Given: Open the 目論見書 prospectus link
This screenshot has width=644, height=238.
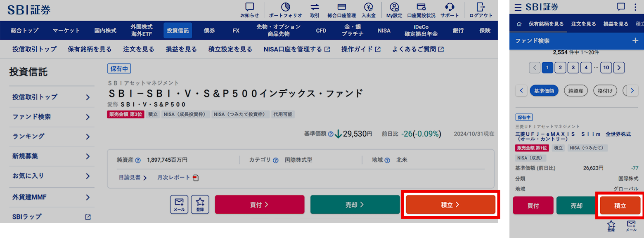Looking at the screenshot, I should [133, 178].
